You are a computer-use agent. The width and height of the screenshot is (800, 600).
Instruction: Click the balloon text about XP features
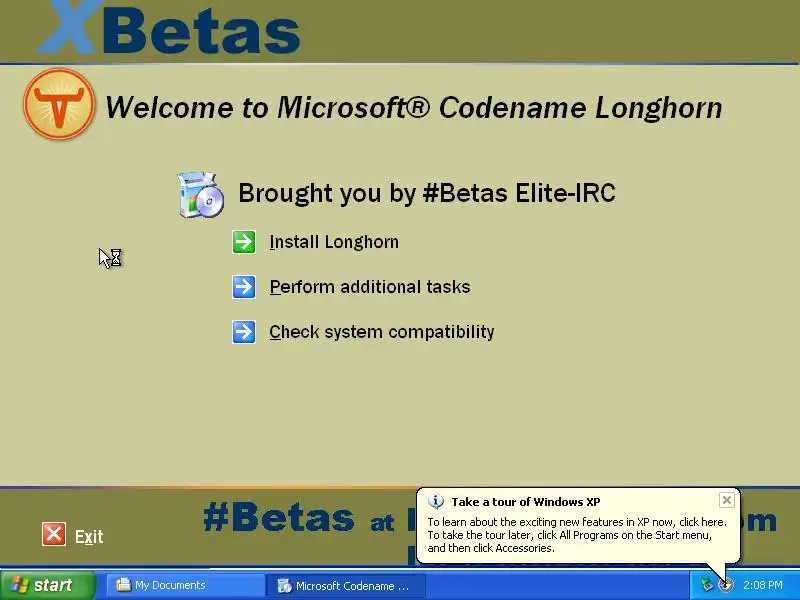pos(577,535)
